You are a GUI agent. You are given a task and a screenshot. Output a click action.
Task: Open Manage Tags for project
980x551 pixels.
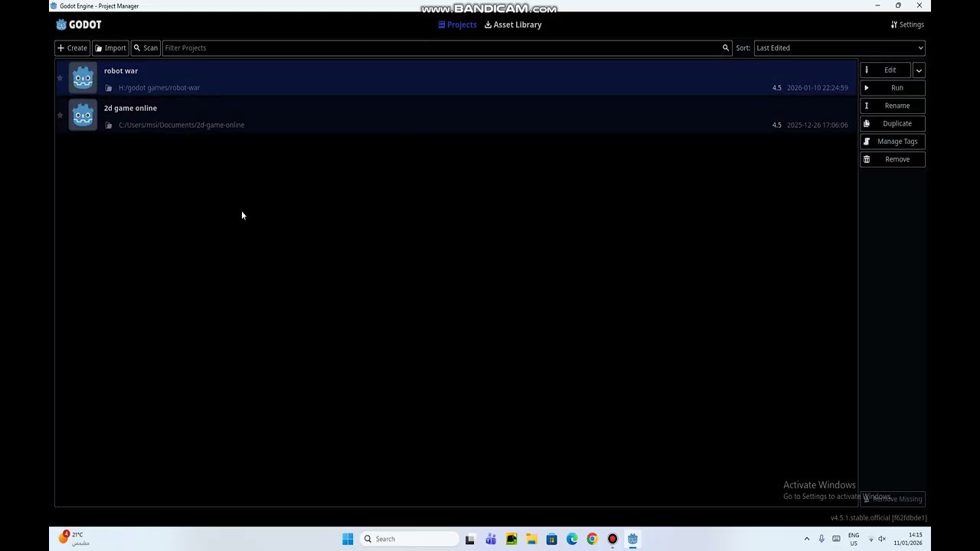pos(892,142)
